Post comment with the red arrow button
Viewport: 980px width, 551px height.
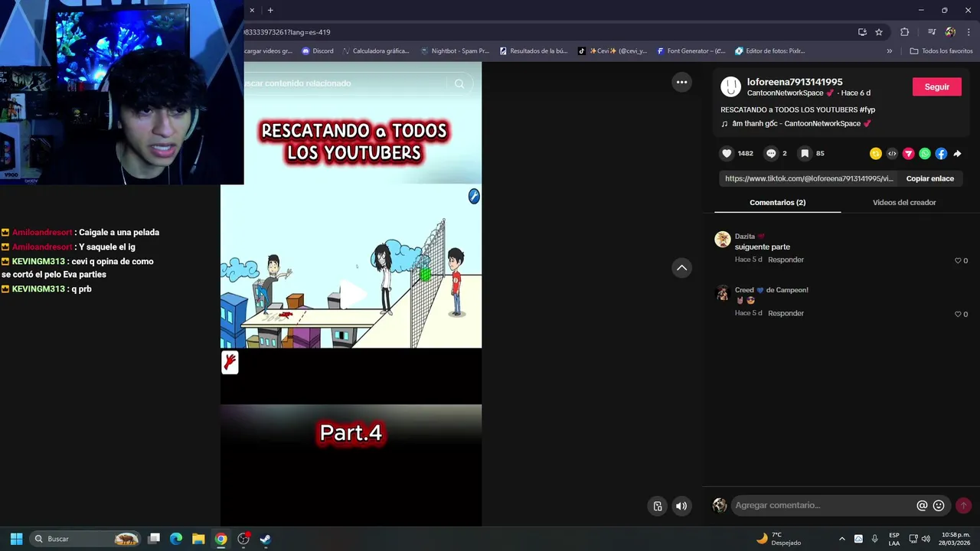tap(963, 505)
